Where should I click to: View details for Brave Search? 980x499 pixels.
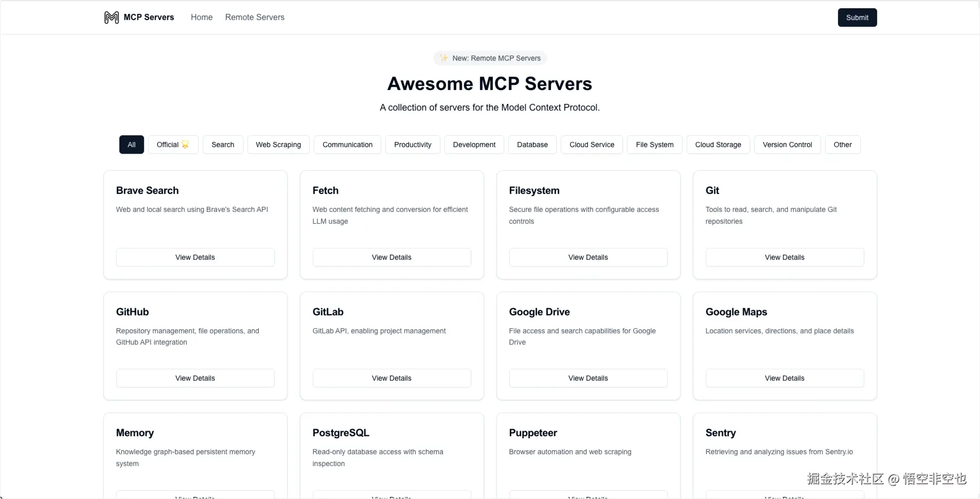tap(195, 257)
